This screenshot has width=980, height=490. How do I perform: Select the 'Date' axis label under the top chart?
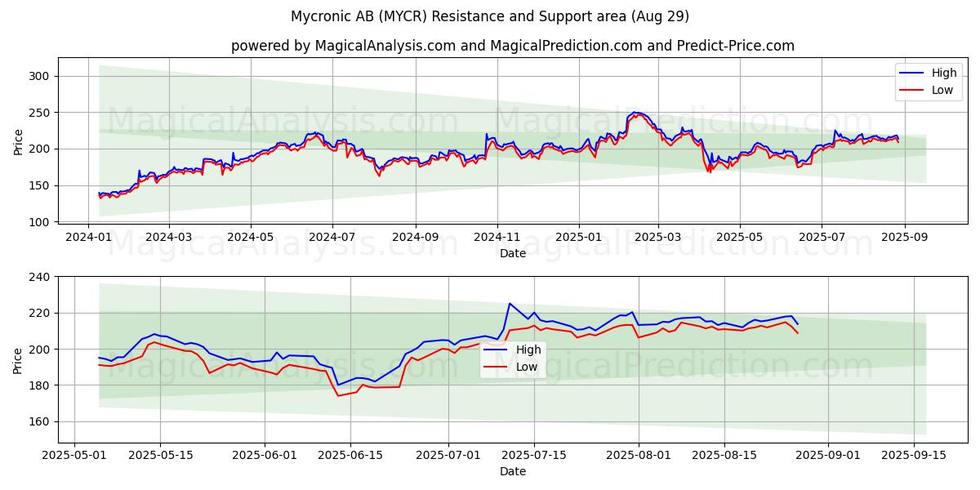tap(513, 254)
